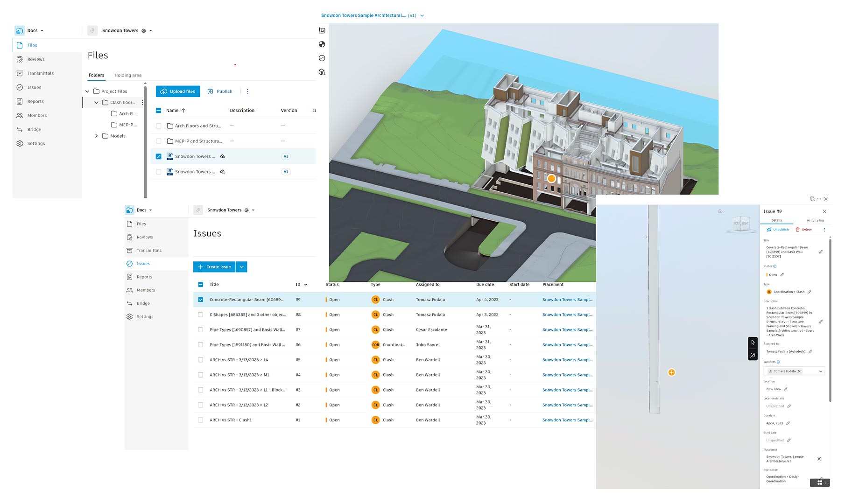852x504 pixels.
Task: Open the model browser search icon
Action: 322,72
